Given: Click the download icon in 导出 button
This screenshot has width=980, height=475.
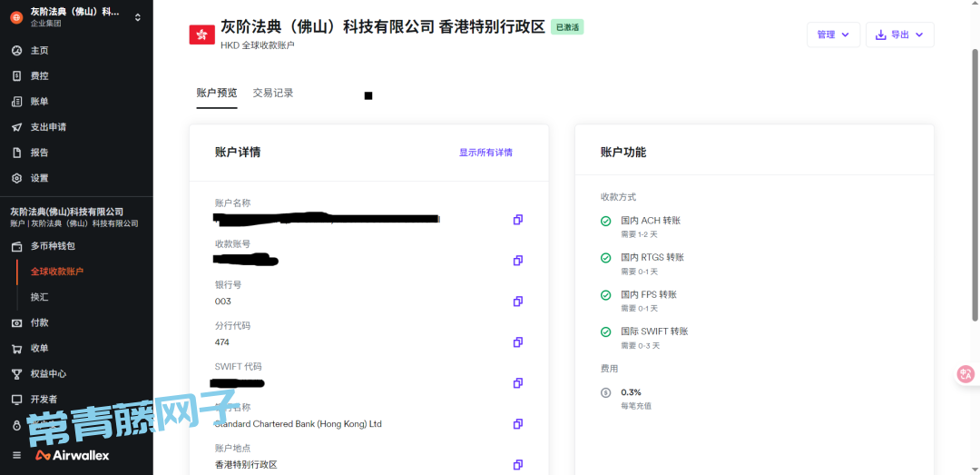Looking at the screenshot, I should pyautogui.click(x=881, y=35).
